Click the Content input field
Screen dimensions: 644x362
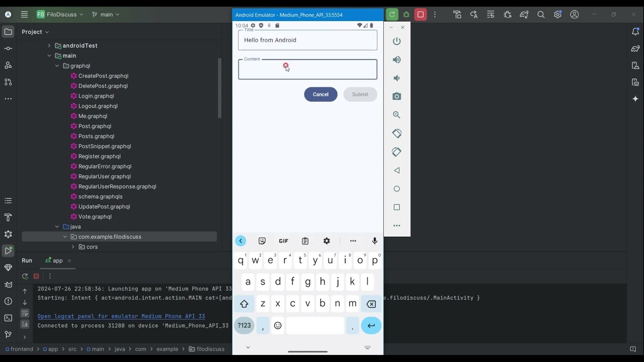pos(307,69)
